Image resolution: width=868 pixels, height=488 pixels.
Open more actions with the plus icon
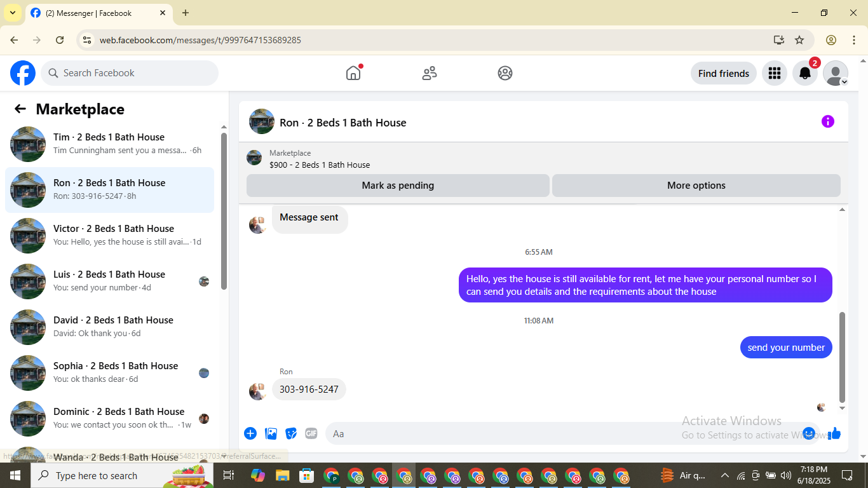point(250,433)
